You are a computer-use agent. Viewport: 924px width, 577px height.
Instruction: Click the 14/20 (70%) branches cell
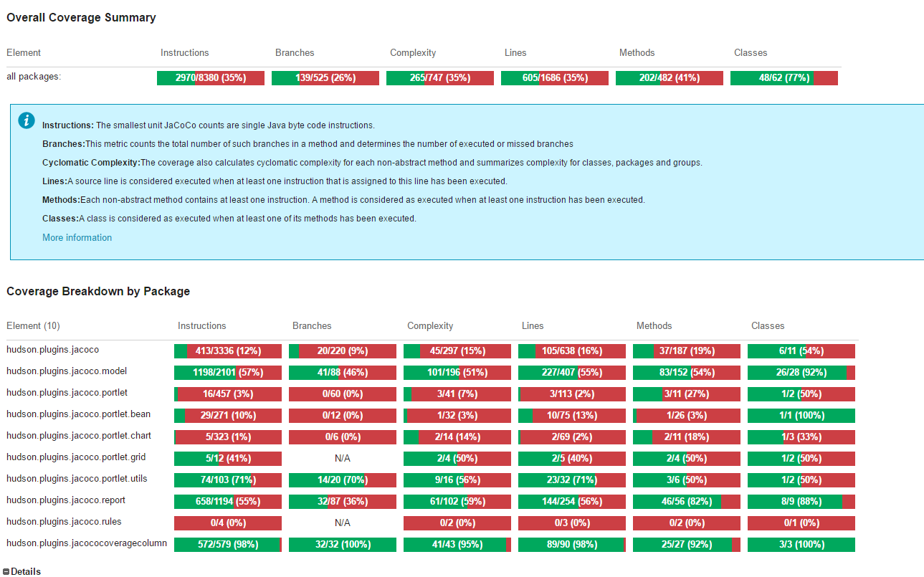point(343,480)
